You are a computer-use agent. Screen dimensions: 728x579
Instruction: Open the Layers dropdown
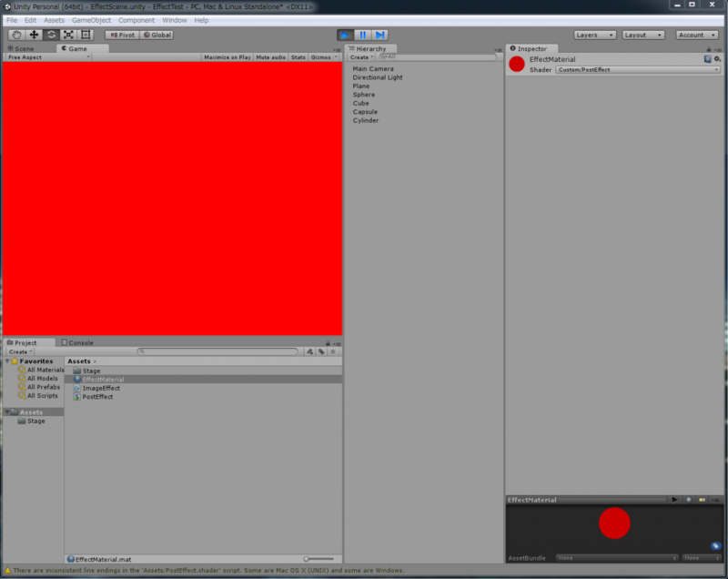(595, 35)
